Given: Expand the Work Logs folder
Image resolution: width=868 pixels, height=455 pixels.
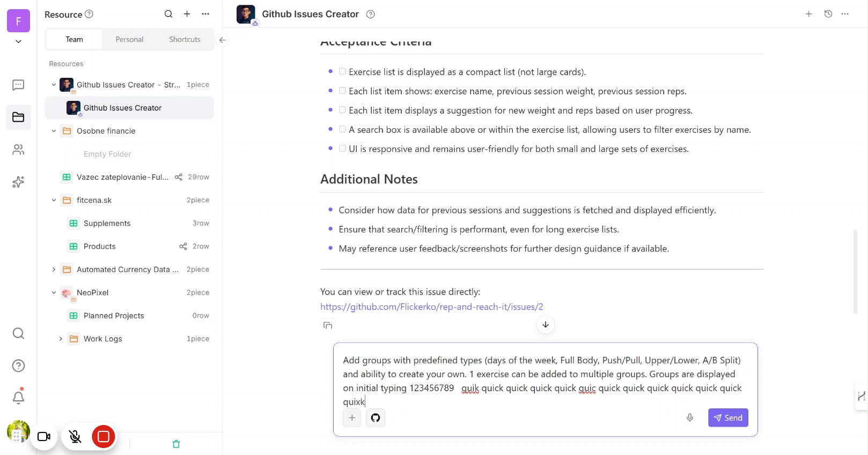Looking at the screenshot, I should click(61, 339).
